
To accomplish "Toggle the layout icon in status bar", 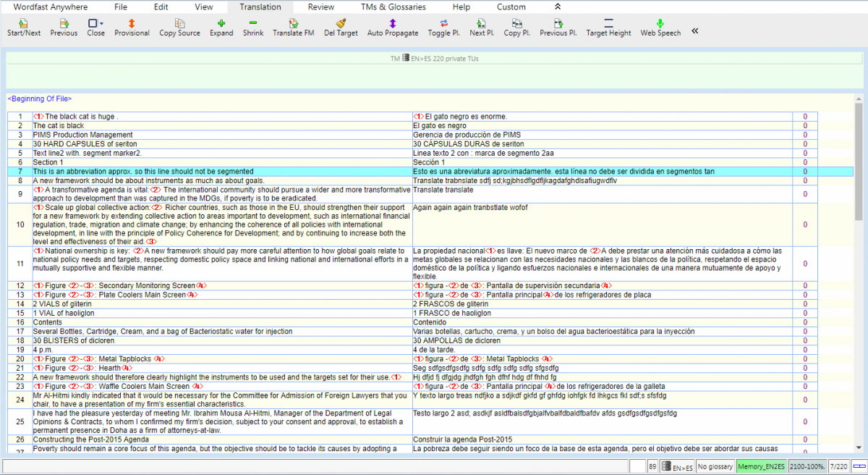I will [859, 467].
